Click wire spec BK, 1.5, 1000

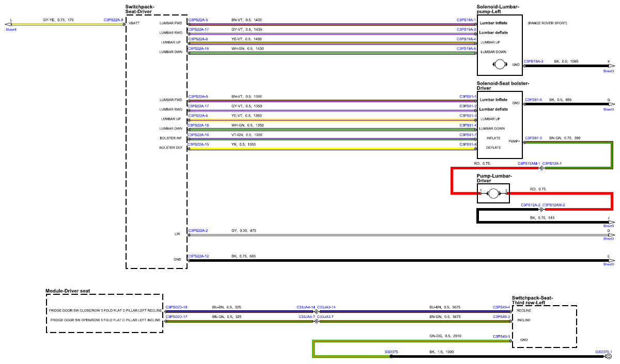443,352
